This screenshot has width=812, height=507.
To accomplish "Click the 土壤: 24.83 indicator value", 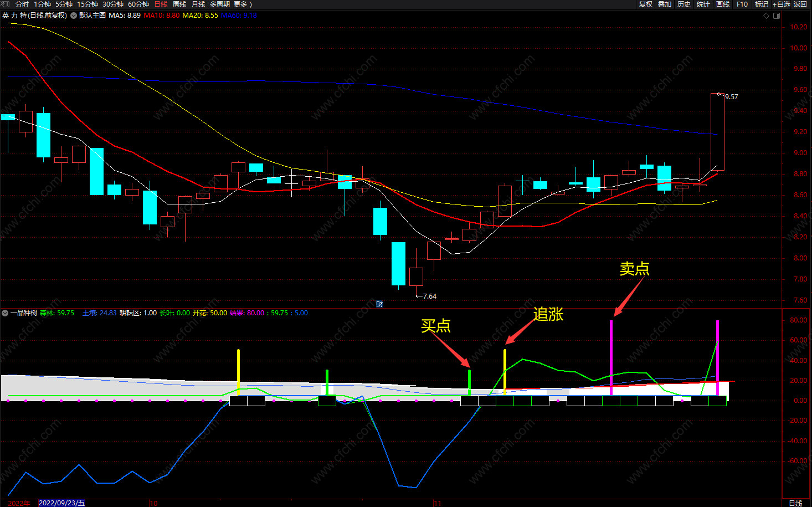I will coord(100,313).
